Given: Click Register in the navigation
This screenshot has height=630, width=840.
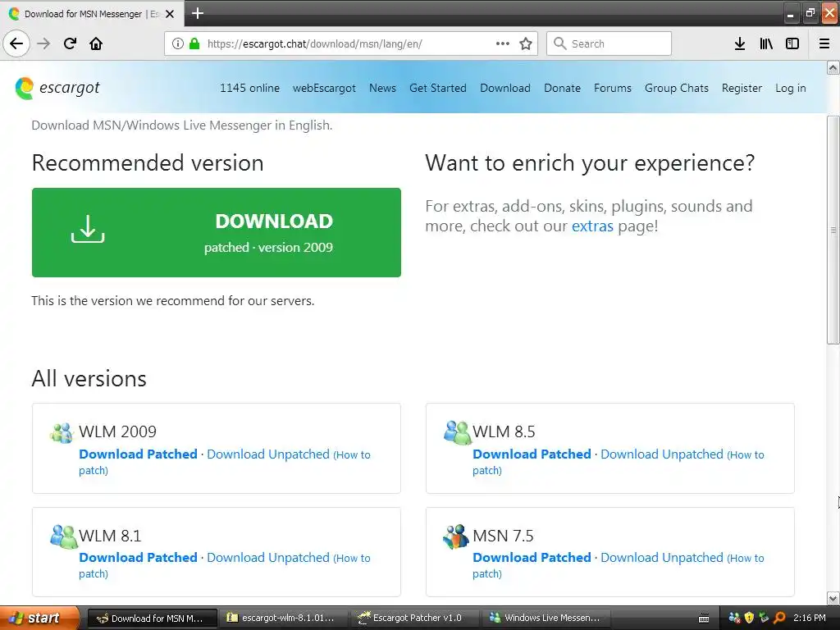Looking at the screenshot, I should [742, 88].
